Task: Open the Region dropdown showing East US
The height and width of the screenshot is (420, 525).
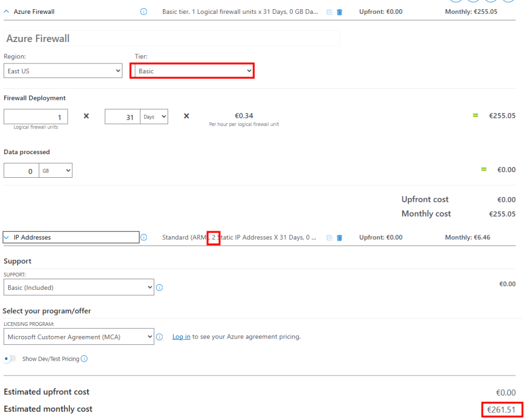Action: [63, 71]
